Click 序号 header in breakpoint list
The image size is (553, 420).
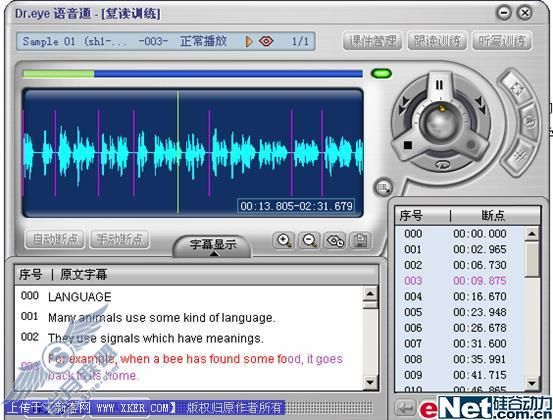tap(411, 215)
